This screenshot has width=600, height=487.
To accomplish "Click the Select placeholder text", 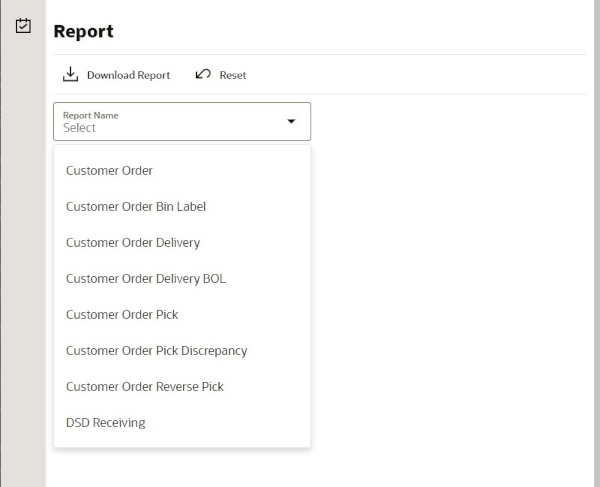I will tap(80, 128).
